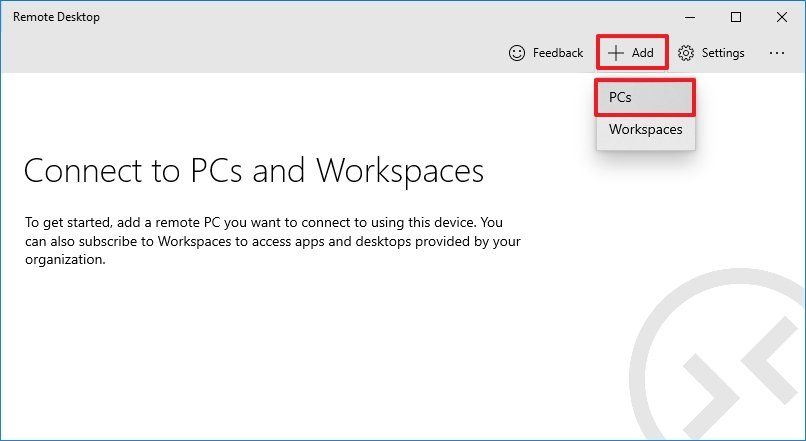806x441 pixels.
Task: Minimize the Remote Desktop window
Action: (x=690, y=17)
